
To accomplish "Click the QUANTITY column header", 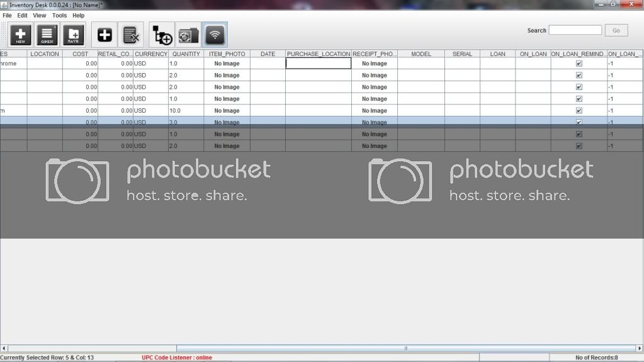I will point(186,54).
